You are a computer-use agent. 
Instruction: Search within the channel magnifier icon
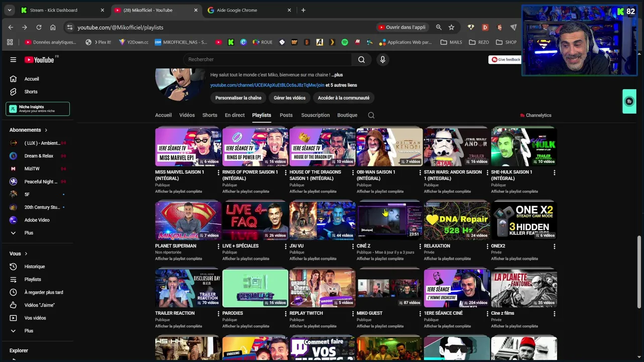tap(371, 115)
